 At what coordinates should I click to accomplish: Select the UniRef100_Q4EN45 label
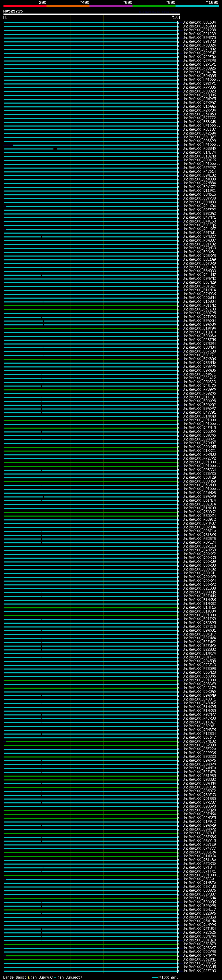click(199, 428)
